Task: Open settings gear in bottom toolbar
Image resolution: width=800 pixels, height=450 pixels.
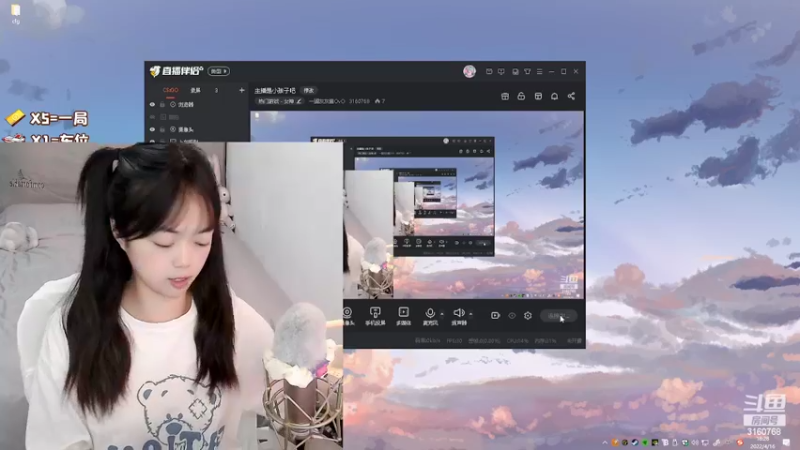Action: tap(528, 316)
